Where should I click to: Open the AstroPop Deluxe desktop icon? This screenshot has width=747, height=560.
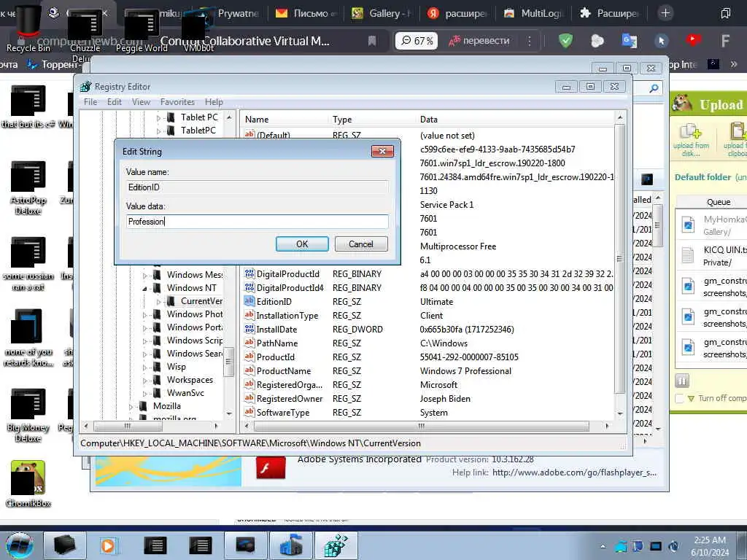[28, 187]
